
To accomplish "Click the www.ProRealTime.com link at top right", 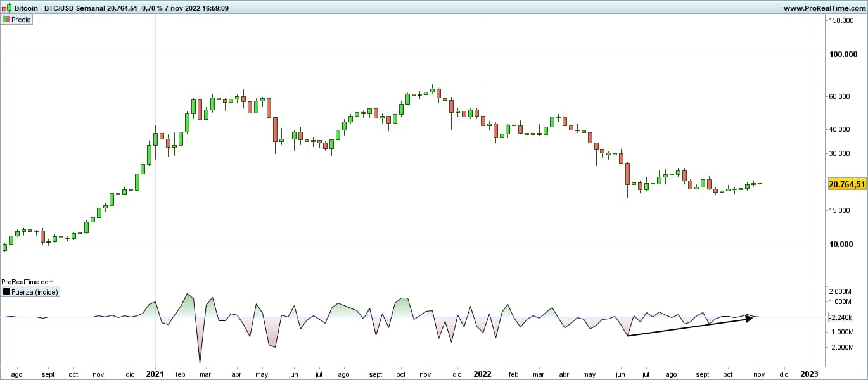I will coord(823,8).
